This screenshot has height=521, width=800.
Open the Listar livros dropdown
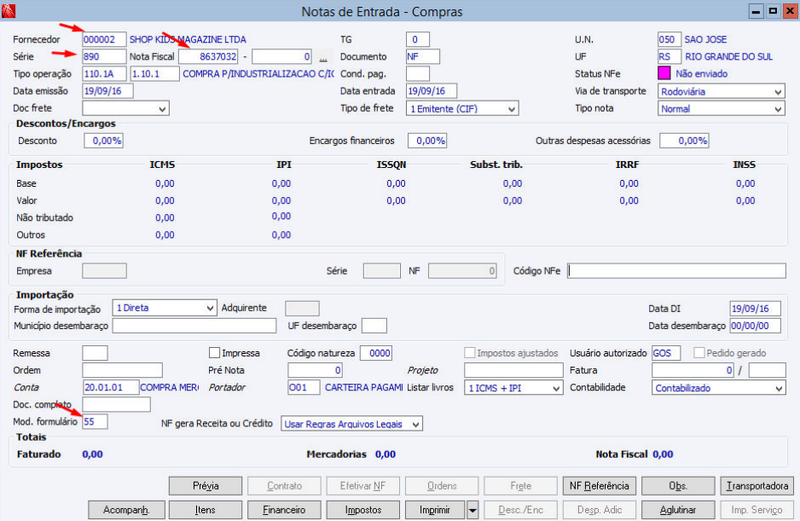point(513,388)
